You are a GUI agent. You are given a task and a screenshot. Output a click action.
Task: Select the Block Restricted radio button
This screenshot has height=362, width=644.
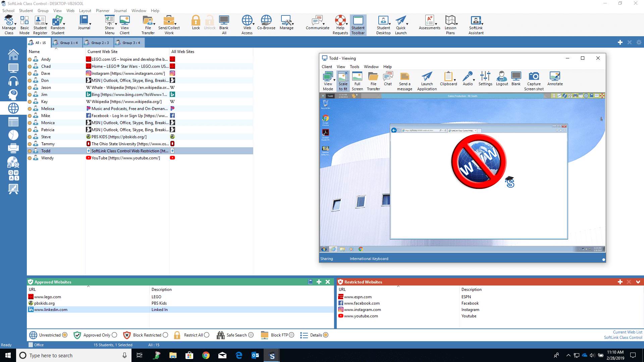[x=165, y=335]
